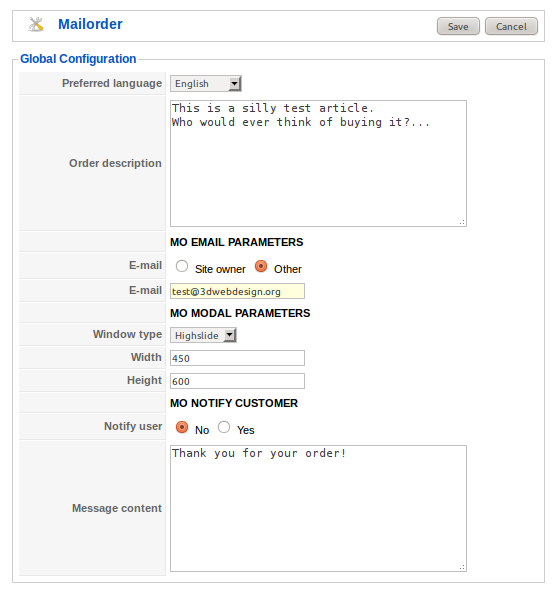Select the Other e-mail radio button
Image resolution: width=557 pixels, height=593 pixels.
(261, 267)
